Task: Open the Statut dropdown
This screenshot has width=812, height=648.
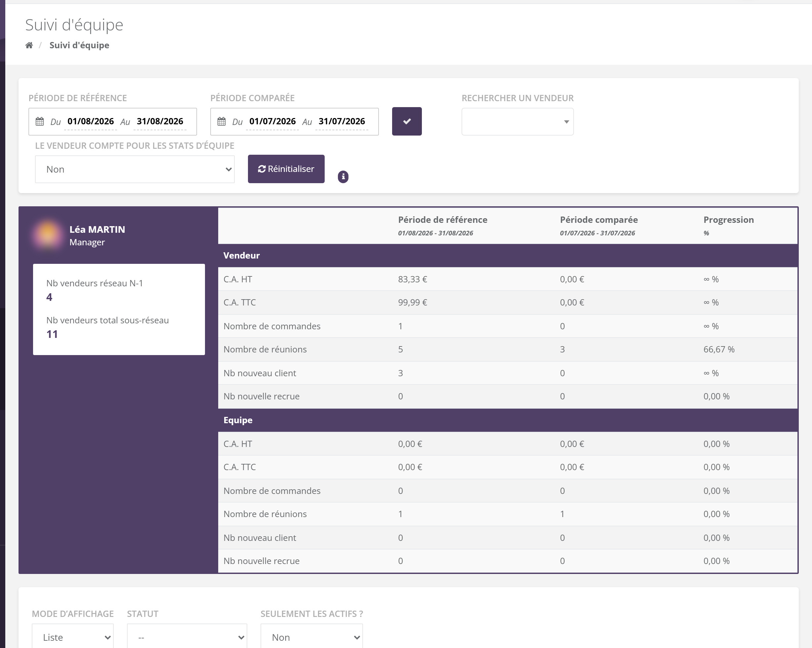Action: [x=187, y=637]
